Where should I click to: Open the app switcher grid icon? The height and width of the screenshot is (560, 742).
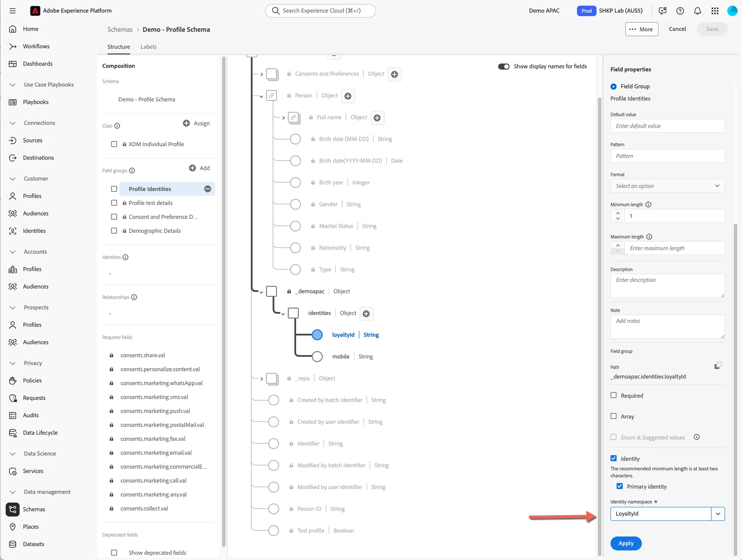coord(715,11)
